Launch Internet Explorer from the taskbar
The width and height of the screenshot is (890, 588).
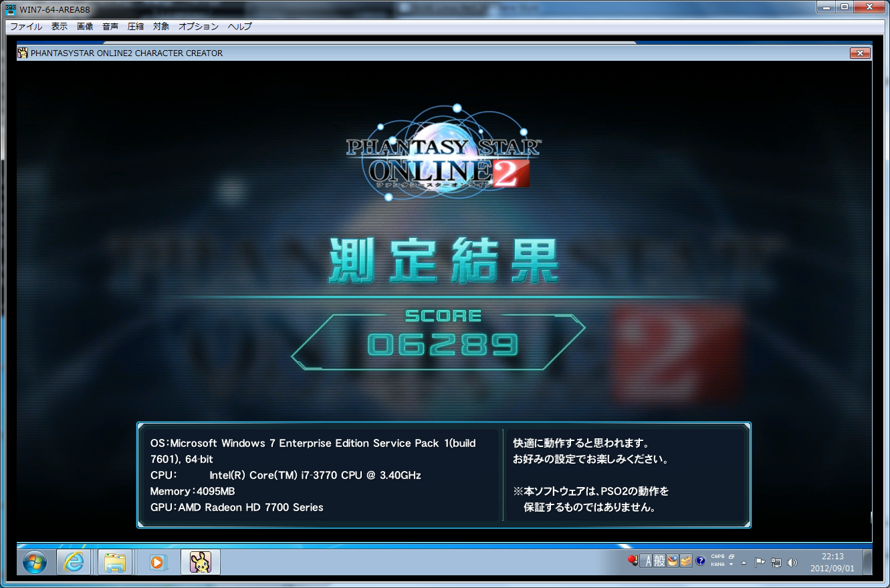point(74,562)
